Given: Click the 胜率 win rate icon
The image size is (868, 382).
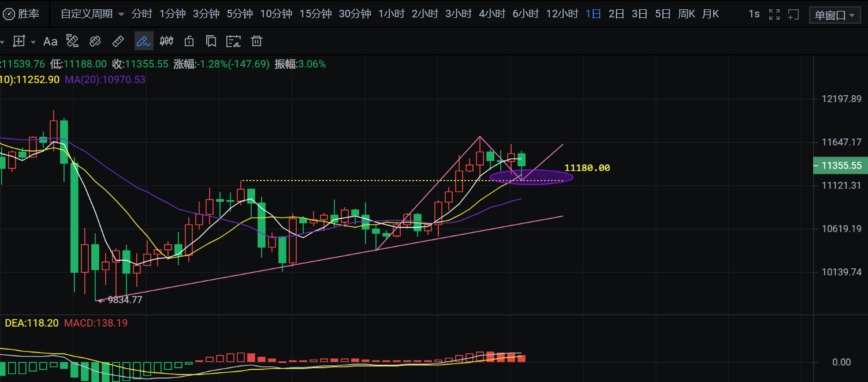Looking at the screenshot, I should point(8,14).
